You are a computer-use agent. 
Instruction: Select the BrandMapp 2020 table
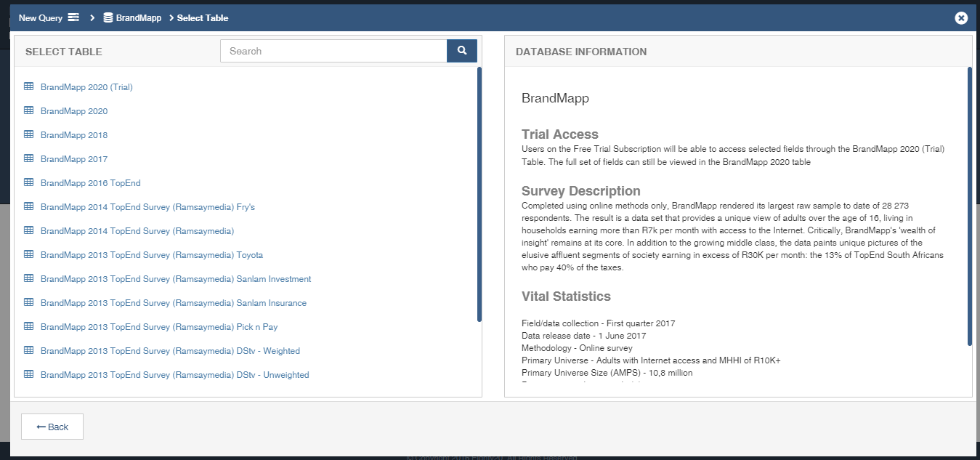click(74, 111)
